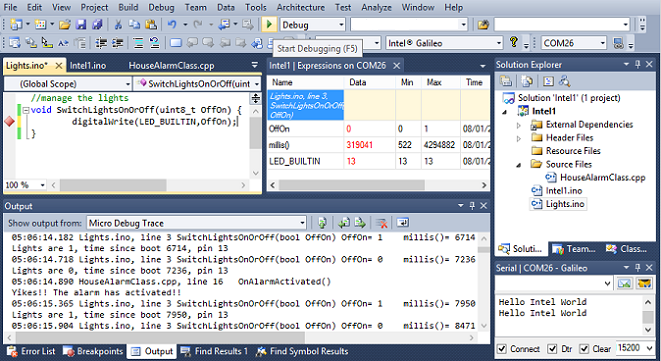This screenshot has height=361, width=661.
Task: Click the Paste clipboard icon
Action: click(x=150, y=25)
